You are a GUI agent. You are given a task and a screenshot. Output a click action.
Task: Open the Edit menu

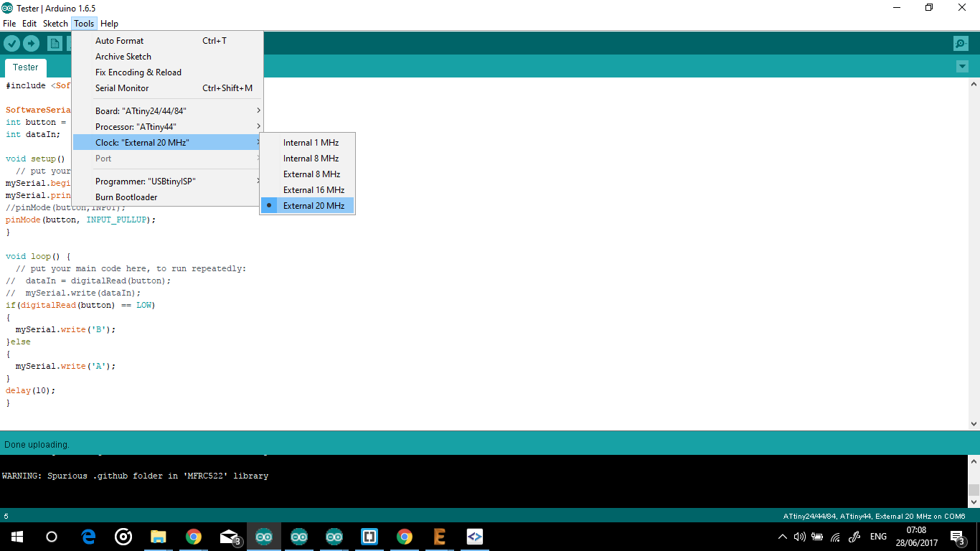point(29,24)
